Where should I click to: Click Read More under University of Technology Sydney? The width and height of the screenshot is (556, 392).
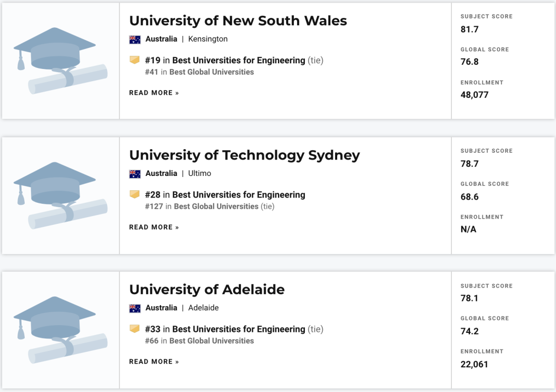click(x=154, y=227)
